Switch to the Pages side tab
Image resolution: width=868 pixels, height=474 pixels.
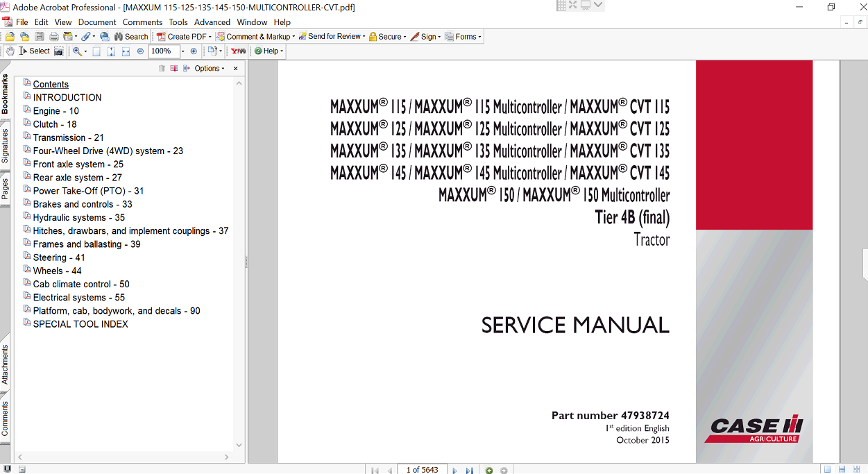pyautogui.click(x=5, y=189)
